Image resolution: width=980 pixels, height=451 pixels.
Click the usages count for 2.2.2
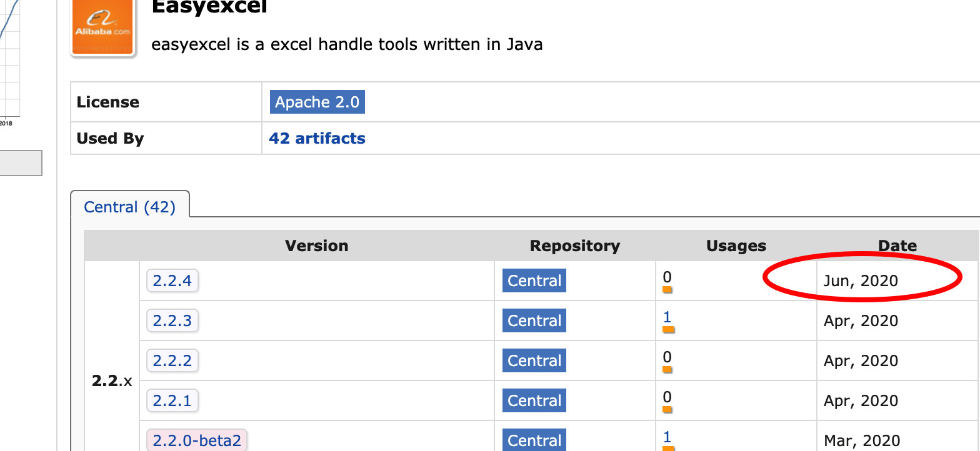[x=667, y=357]
